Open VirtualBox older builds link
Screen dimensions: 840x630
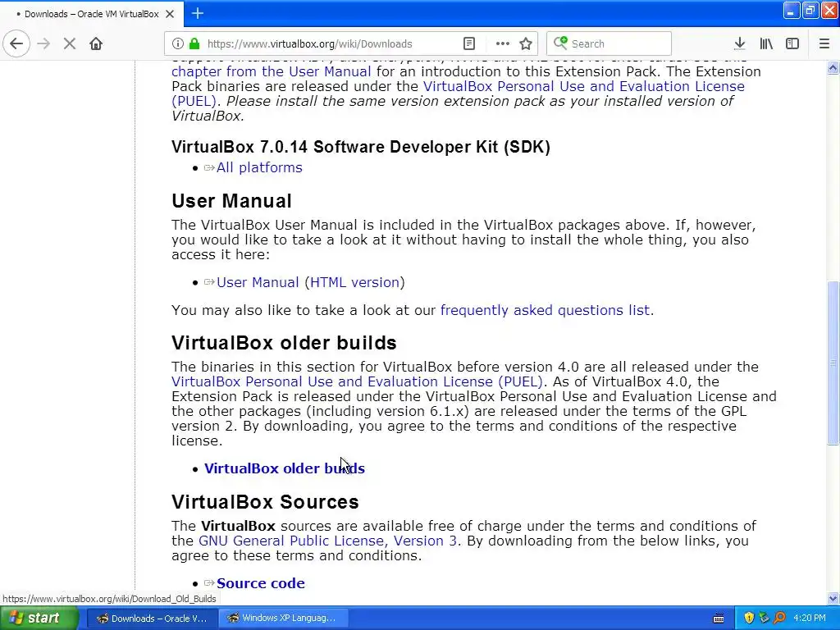(285, 468)
